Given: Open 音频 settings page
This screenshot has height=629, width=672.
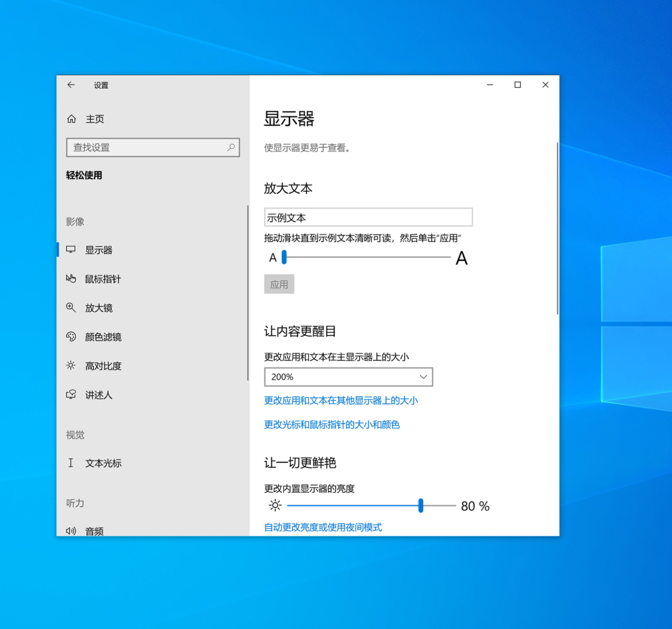Looking at the screenshot, I should pos(152,531).
